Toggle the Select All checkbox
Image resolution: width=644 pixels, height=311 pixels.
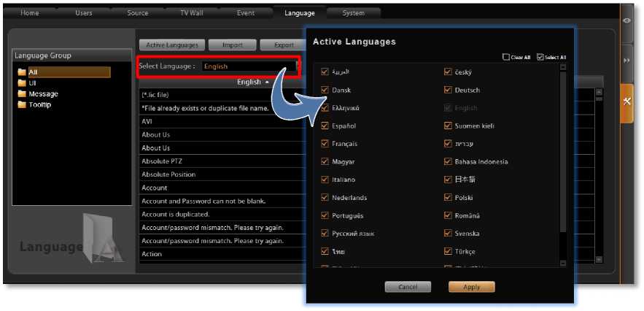[x=540, y=58]
